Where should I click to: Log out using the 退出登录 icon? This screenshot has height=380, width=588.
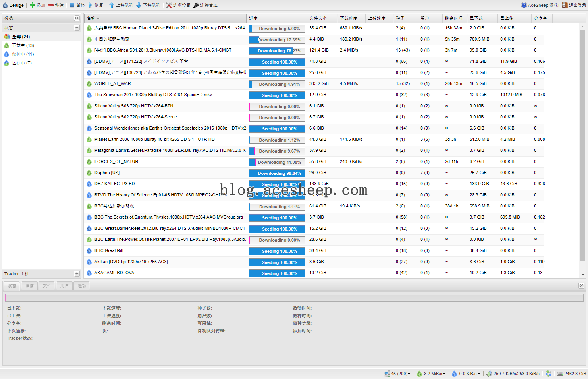coord(565,5)
